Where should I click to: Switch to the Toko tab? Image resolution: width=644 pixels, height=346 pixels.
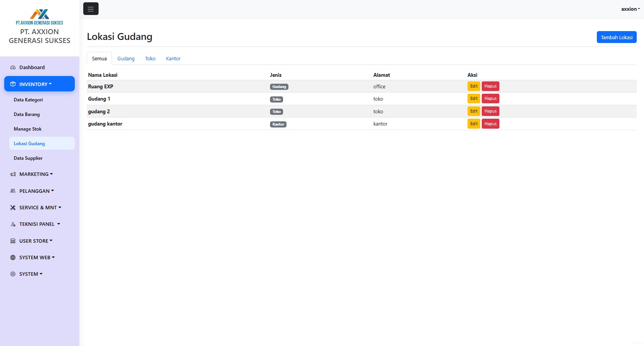(x=150, y=58)
